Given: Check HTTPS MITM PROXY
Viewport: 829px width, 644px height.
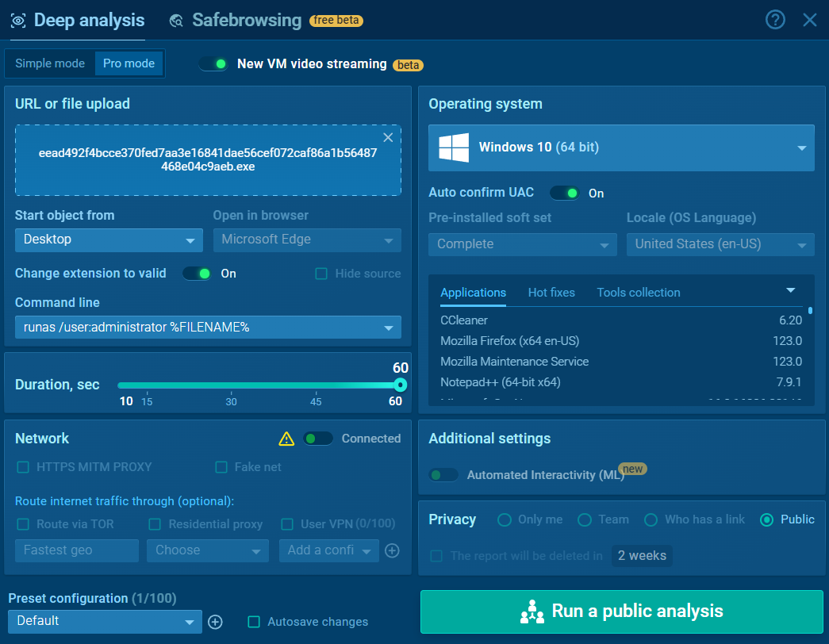Looking at the screenshot, I should [x=23, y=467].
